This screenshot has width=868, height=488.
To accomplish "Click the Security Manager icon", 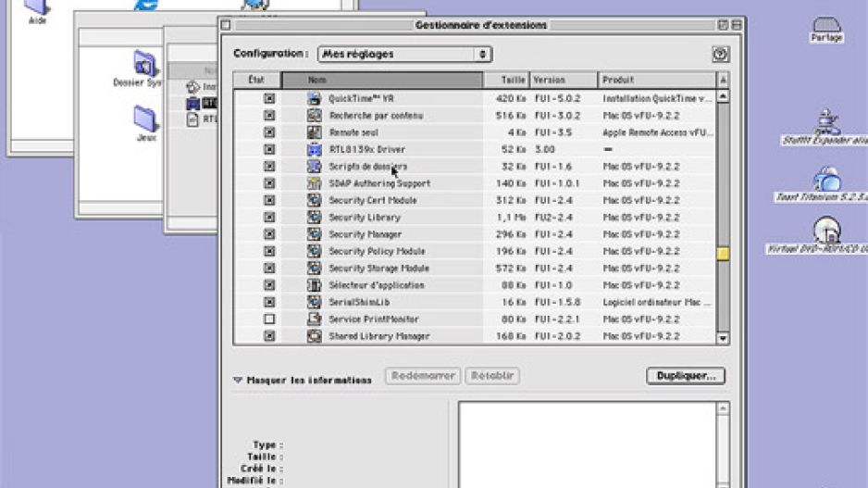I will coord(314,234).
